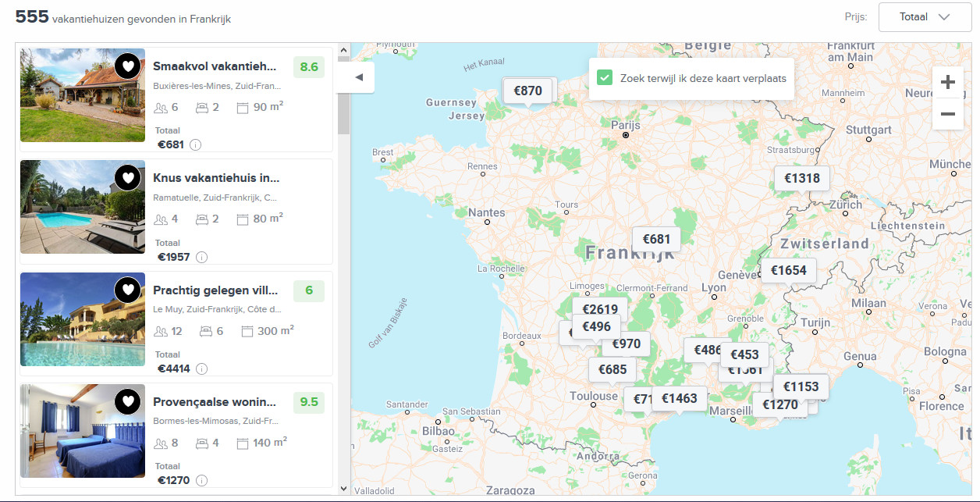Screen dimensions: 980x502
Task: View price details icon next to €1270 total
Action: pyautogui.click(x=201, y=480)
